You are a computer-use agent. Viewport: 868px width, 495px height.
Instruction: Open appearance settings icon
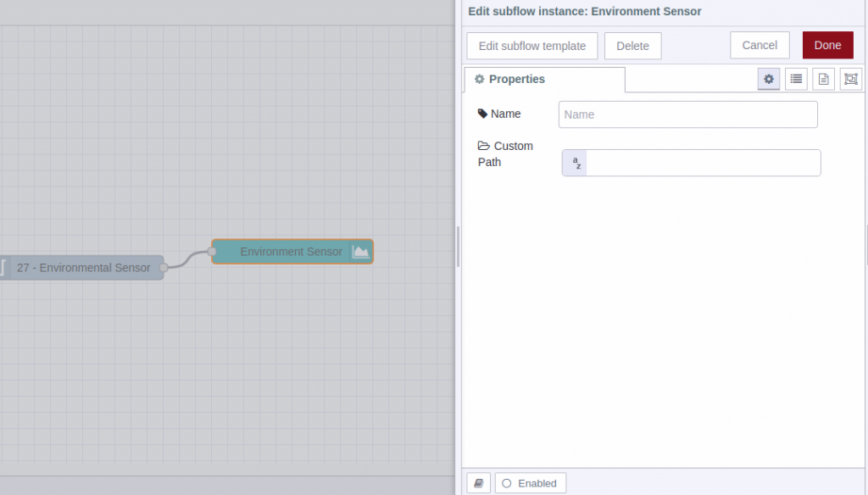click(851, 79)
